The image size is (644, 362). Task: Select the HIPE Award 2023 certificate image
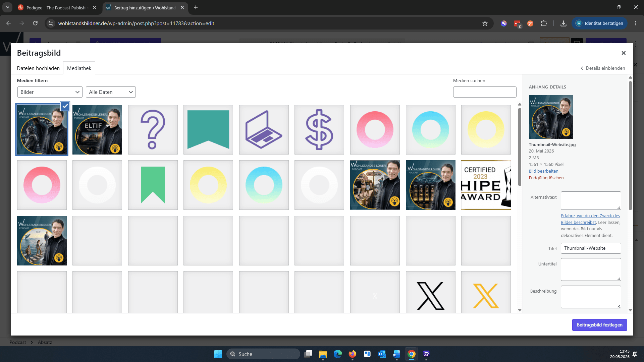[486, 185]
